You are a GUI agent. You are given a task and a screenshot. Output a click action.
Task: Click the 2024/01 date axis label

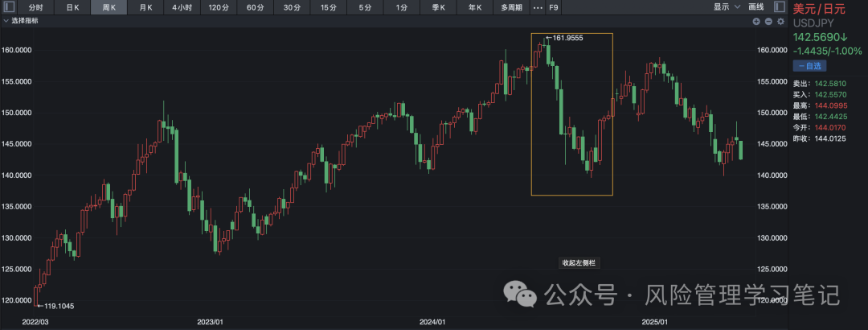(432, 322)
